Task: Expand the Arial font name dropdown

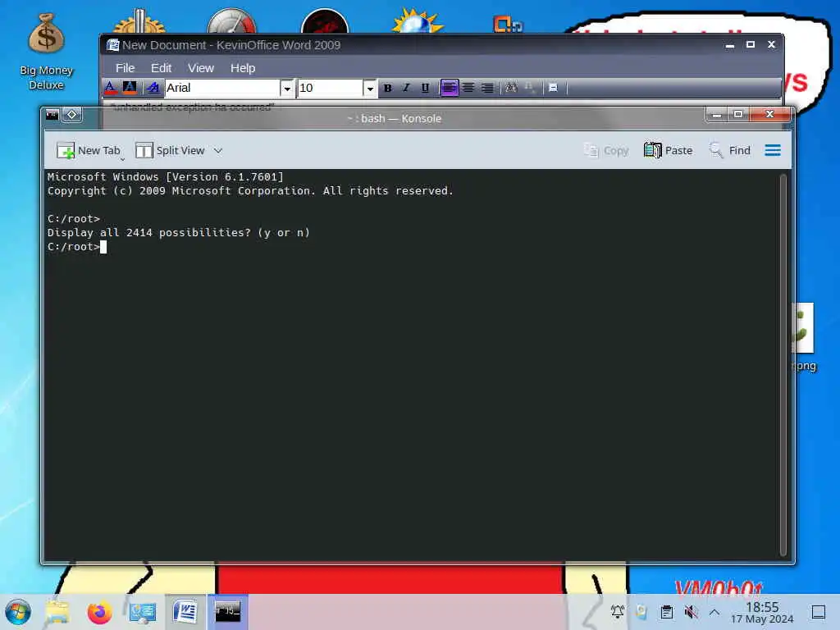Action: pyautogui.click(x=287, y=88)
